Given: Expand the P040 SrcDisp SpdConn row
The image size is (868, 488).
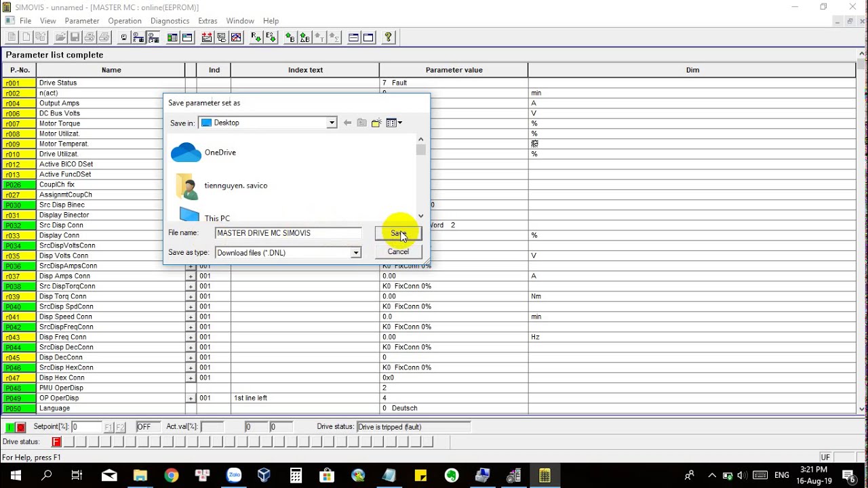Looking at the screenshot, I should pyautogui.click(x=191, y=306).
